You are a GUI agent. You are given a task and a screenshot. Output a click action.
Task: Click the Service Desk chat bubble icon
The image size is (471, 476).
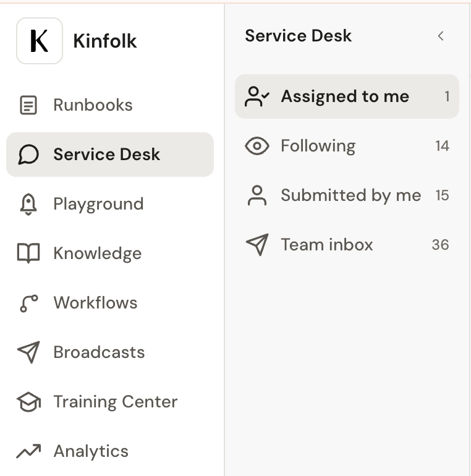coord(28,155)
